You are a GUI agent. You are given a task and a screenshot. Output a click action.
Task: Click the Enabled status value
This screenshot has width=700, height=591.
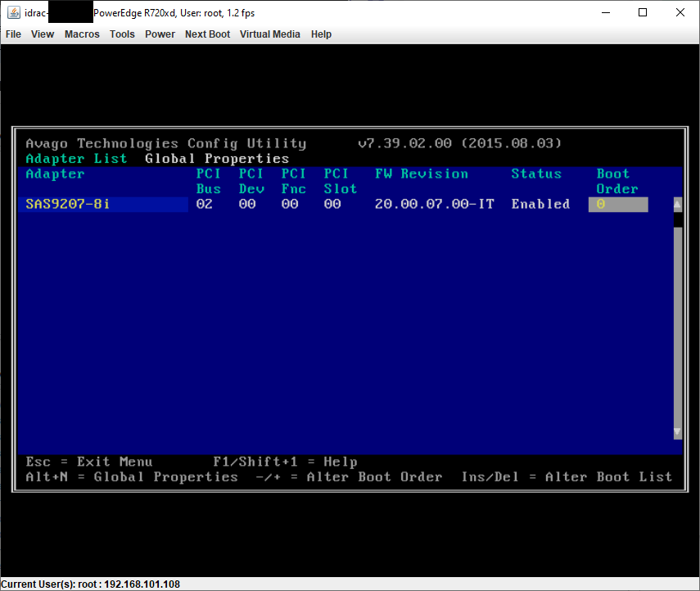(540, 204)
